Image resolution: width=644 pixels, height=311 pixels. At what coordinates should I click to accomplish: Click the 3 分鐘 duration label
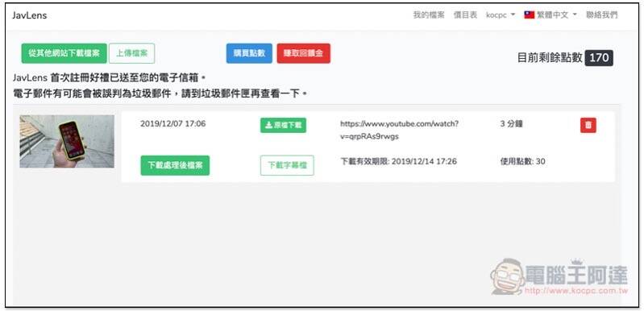[x=511, y=123]
